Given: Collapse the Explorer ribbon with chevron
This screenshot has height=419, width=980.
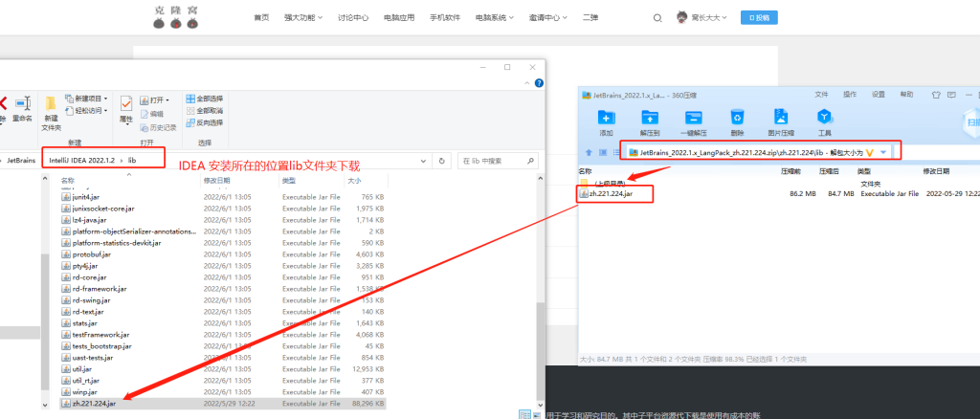Looking at the screenshot, I should click(x=526, y=83).
